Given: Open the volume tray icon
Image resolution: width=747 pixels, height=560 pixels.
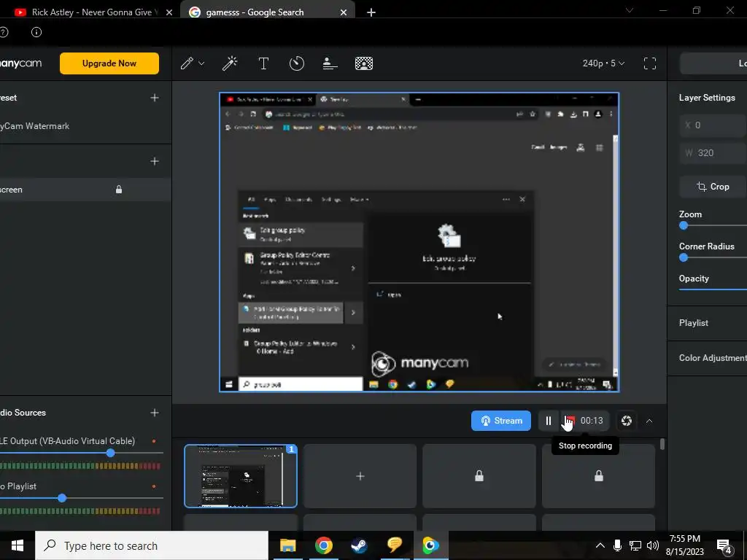Looking at the screenshot, I should [x=653, y=545].
